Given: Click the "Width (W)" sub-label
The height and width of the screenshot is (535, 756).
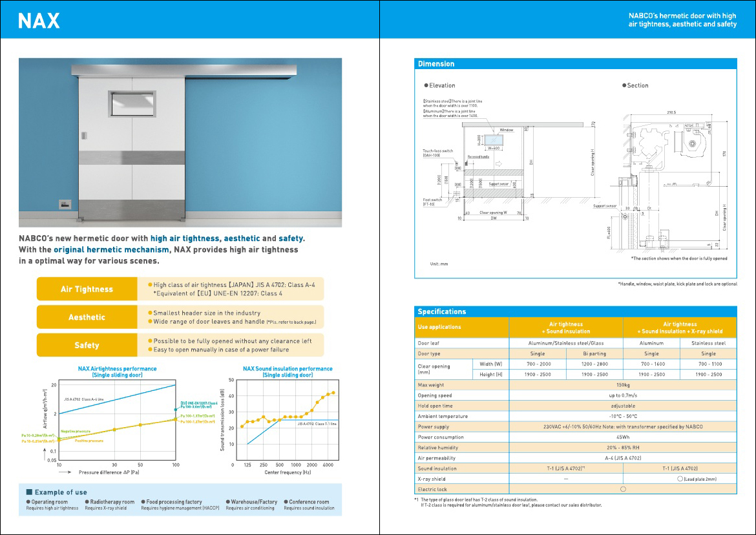Looking at the screenshot, I should pyautogui.click(x=491, y=364).
